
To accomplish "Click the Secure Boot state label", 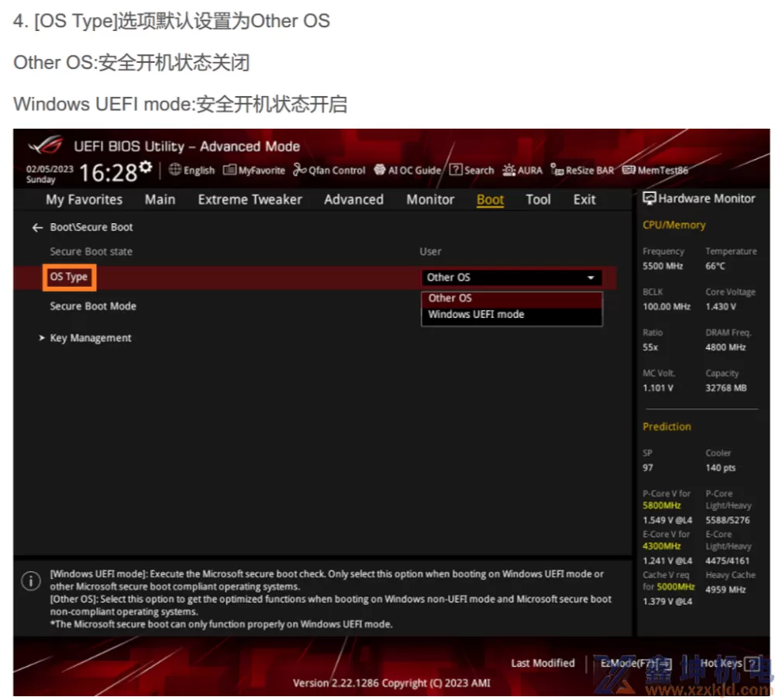I will (x=91, y=252).
